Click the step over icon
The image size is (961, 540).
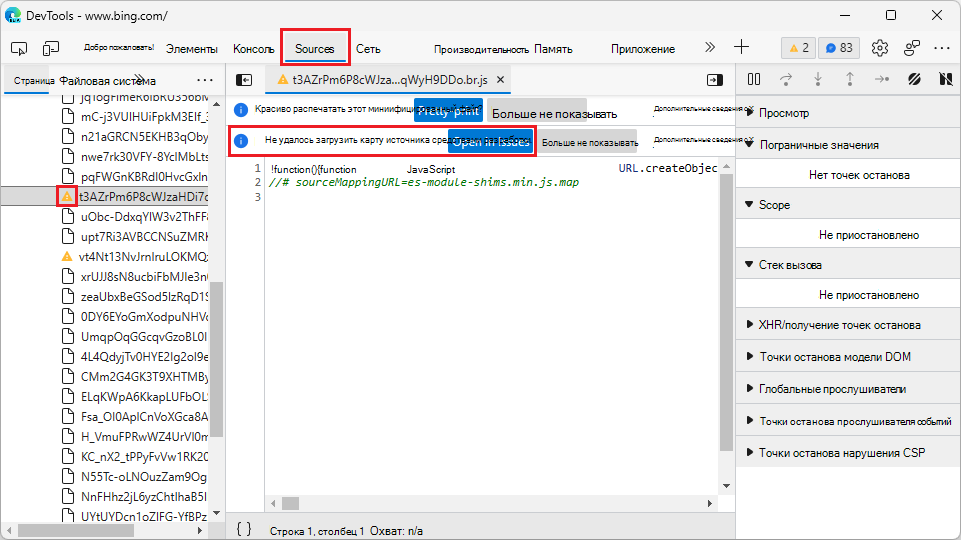[786, 79]
